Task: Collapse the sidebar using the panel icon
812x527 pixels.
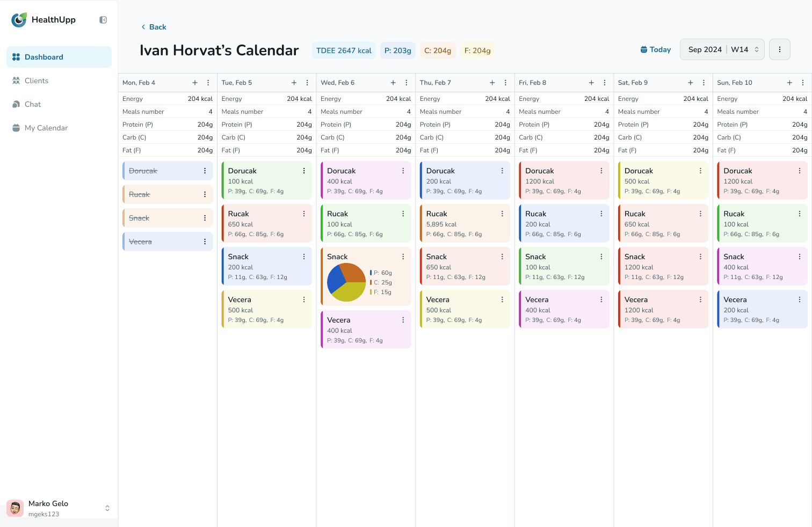Action: tap(103, 20)
